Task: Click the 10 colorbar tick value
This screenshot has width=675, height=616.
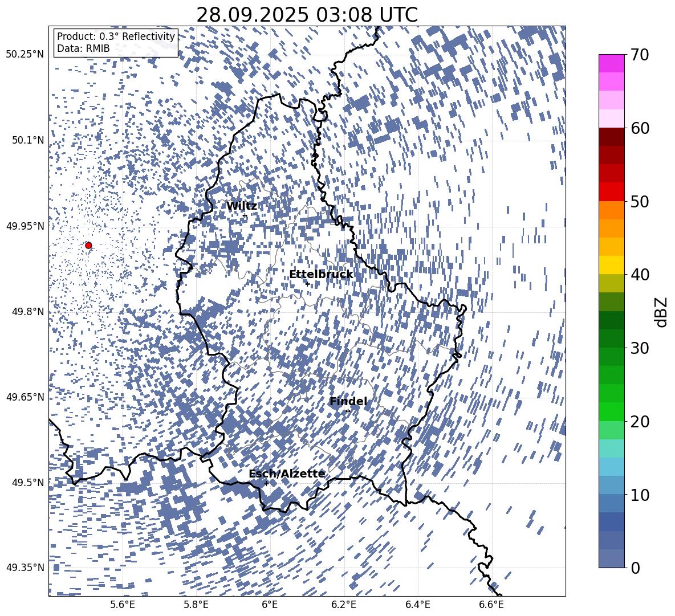Action: [x=640, y=495]
